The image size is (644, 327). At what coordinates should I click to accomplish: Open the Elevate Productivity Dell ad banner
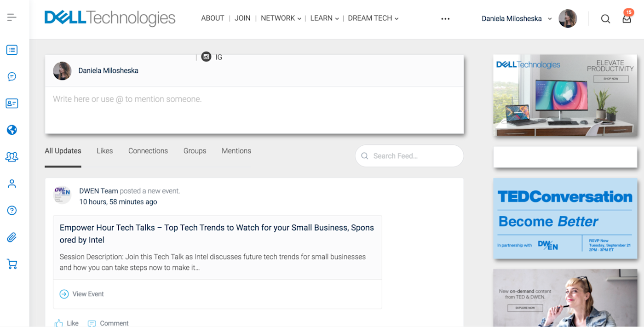coord(565,95)
